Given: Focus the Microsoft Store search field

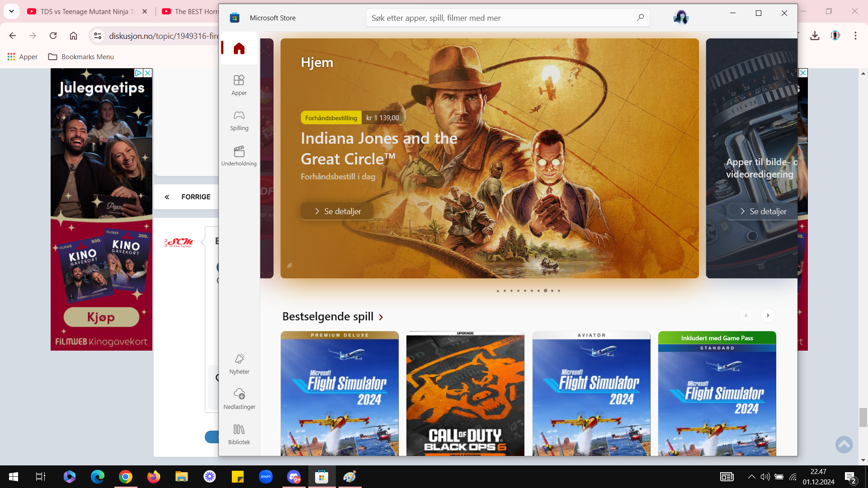Looking at the screenshot, I should pos(501,18).
